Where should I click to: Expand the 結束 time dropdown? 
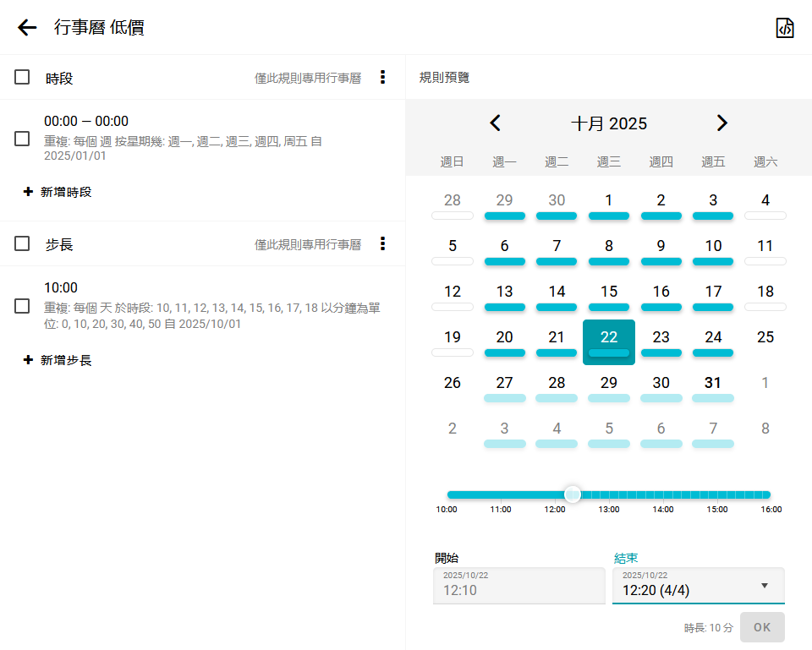click(764, 586)
